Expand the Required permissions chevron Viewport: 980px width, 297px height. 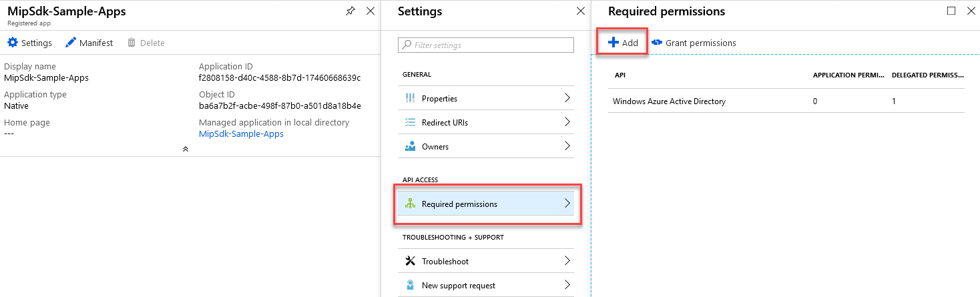point(567,204)
